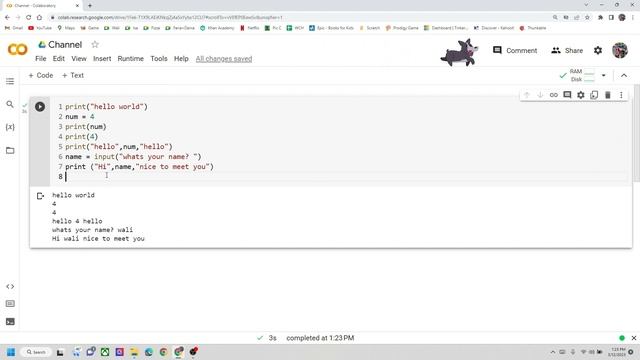Copy link to cell icon
The width and height of the screenshot is (640, 360).
(x=553, y=95)
